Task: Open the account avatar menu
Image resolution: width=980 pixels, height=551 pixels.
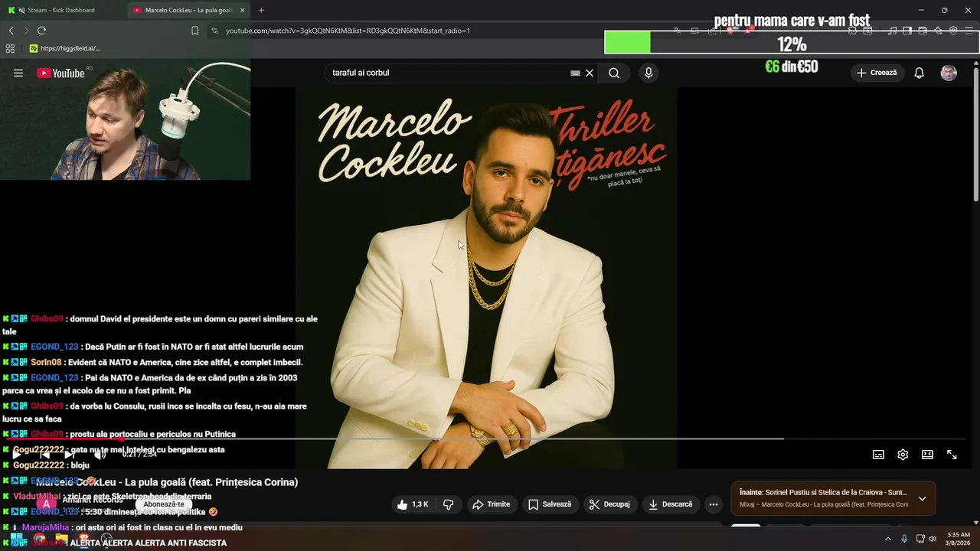Action: tap(949, 73)
